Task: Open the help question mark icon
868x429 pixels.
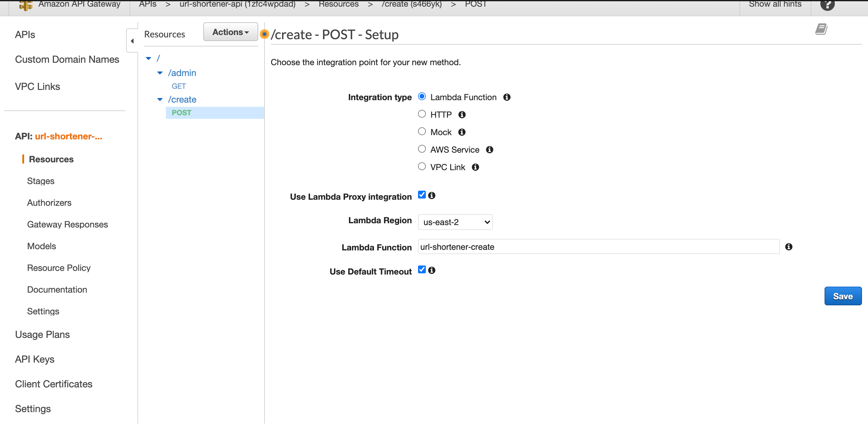Action: click(828, 5)
